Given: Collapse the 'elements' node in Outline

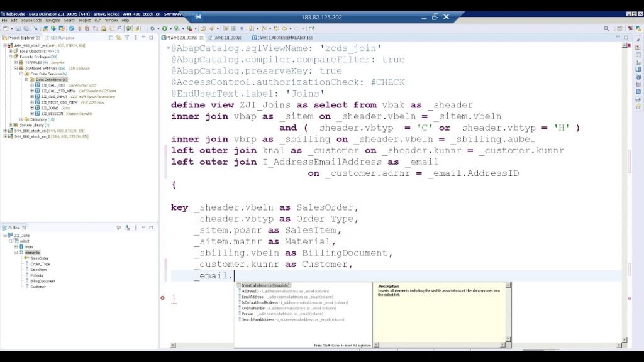Looking at the screenshot, I should point(15,253).
